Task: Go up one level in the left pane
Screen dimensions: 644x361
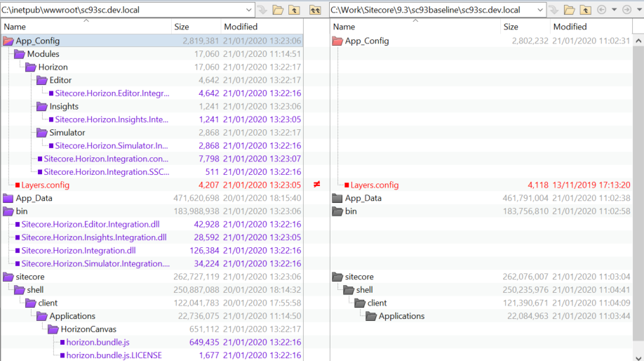Action: point(294,10)
